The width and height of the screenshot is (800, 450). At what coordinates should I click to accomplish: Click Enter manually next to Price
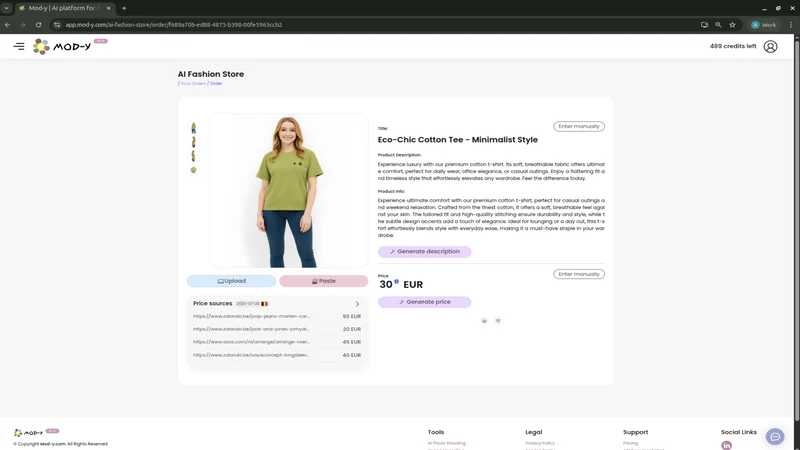(x=579, y=274)
